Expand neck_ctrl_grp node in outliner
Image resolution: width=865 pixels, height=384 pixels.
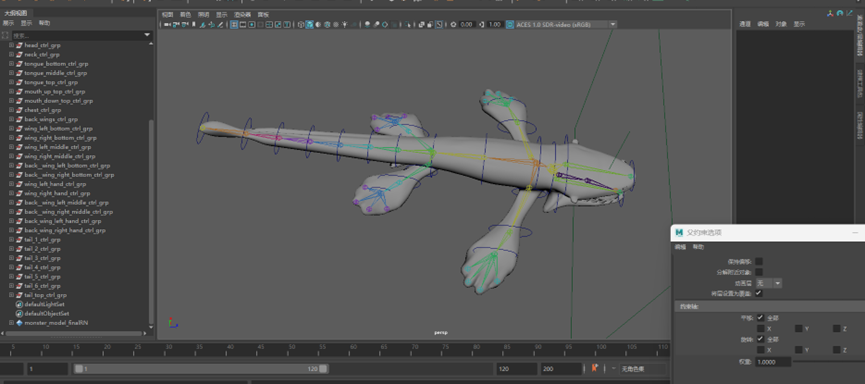[11, 55]
